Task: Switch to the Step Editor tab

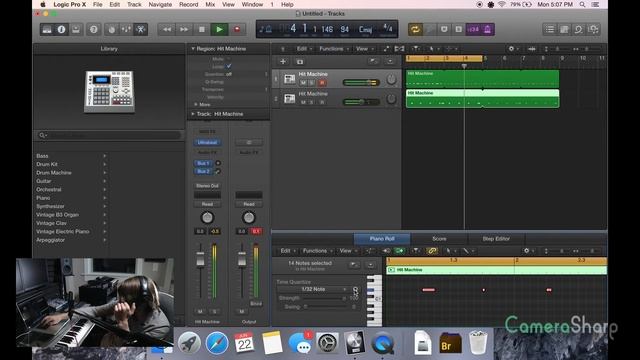Action: coord(496,238)
